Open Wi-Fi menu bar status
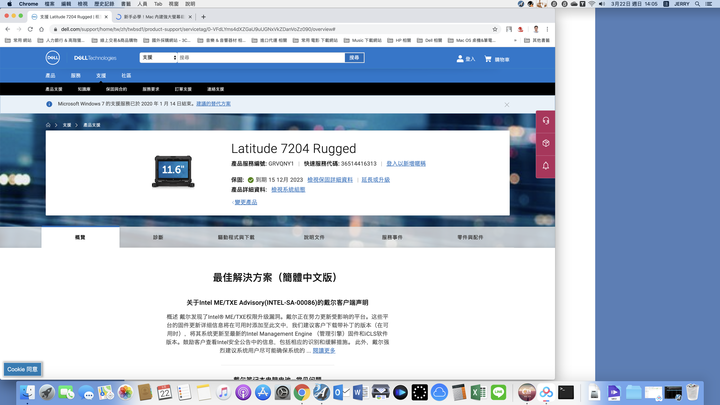This screenshot has width=720, height=405. click(592, 4)
